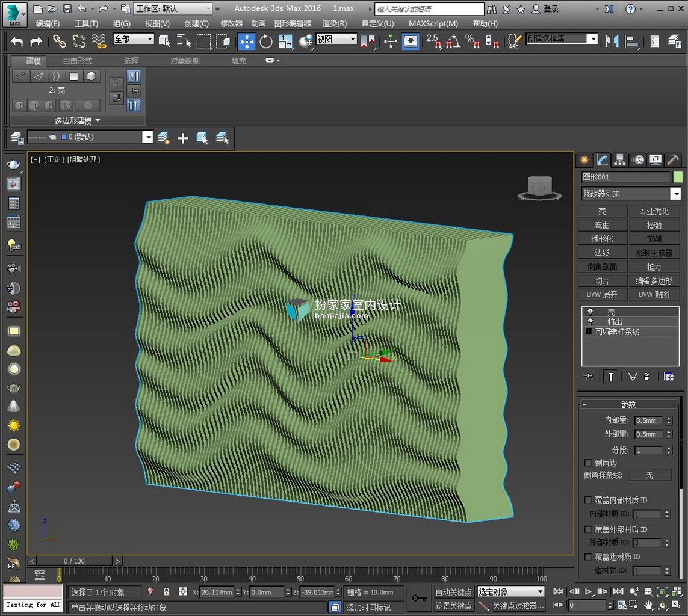The image size is (688, 616).
Task: Toggle the Angle Snap icon
Action: 453,42
